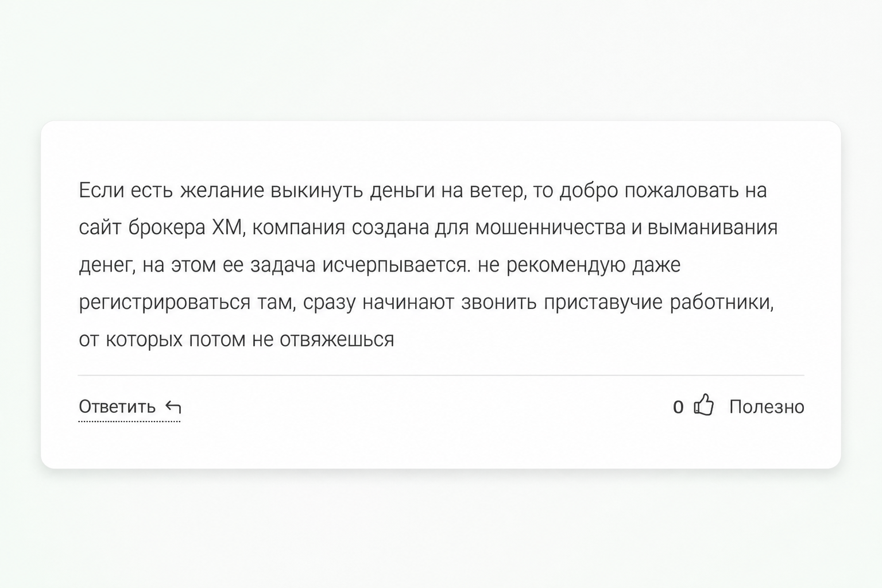Click the curved reply arrow icon
Image resolution: width=882 pixels, height=588 pixels.
tap(173, 407)
